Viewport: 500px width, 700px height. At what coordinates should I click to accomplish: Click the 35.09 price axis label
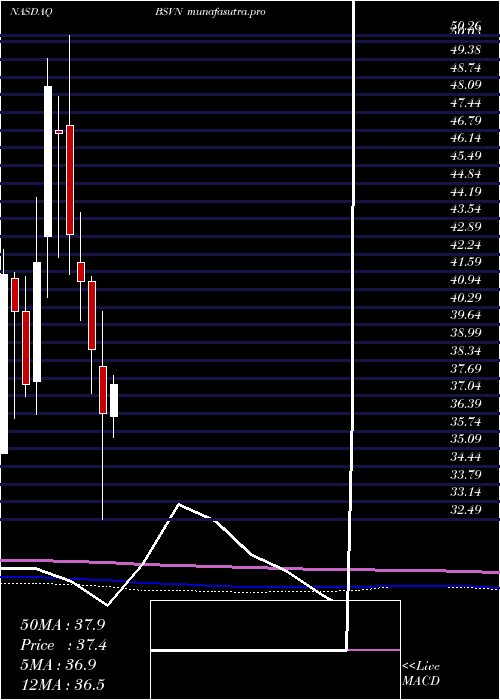click(x=465, y=439)
